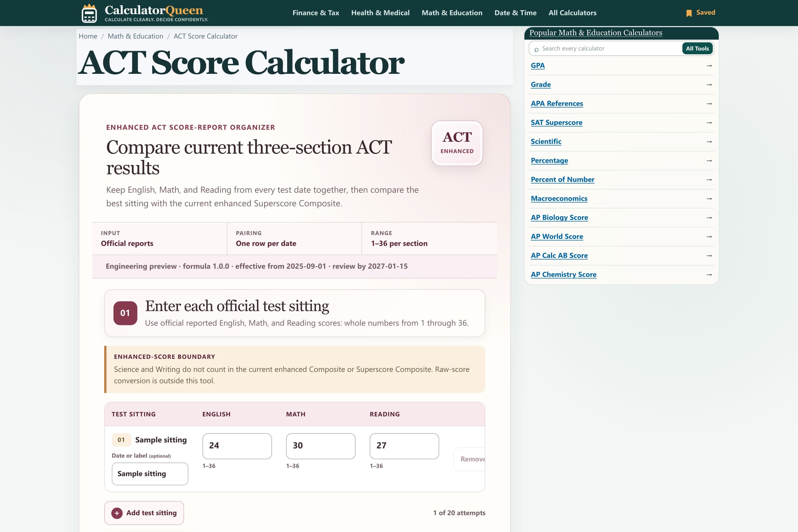Click the arrow next to GPA
The height and width of the screenshot is (532, 798).
click(x=709, y=66)
